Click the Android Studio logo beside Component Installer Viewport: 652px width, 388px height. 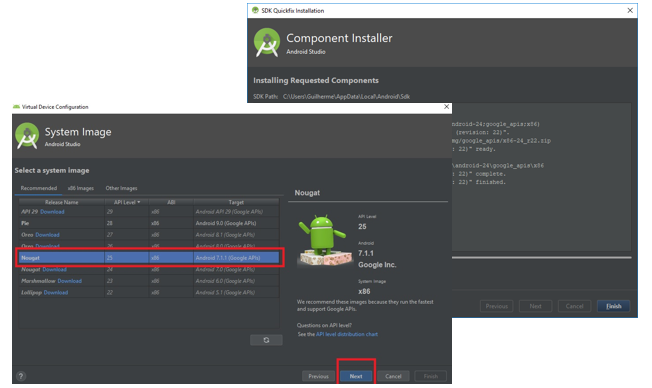[267, 42]
